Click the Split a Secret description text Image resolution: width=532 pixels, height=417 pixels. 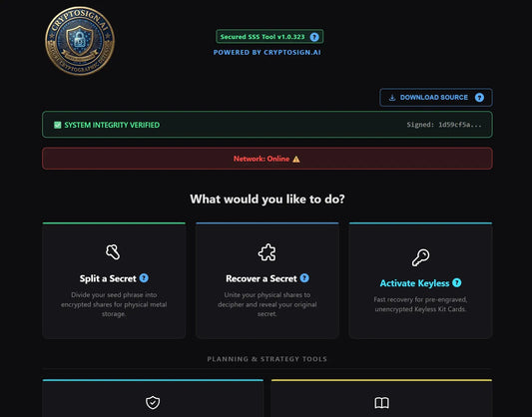click(114, 304)
